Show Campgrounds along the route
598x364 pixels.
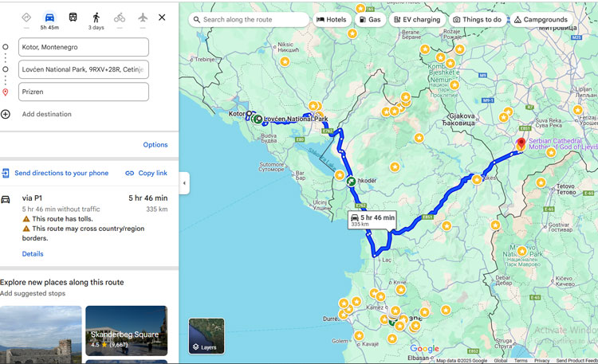tap(541, 19)
